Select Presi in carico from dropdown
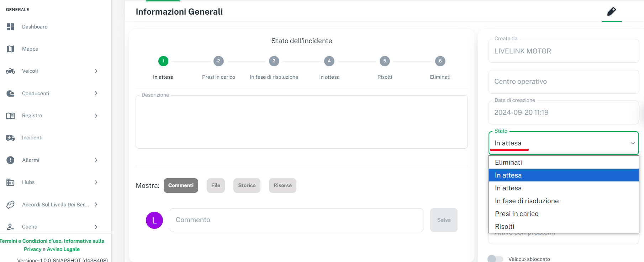644x262 pixels. click(516, 214)
